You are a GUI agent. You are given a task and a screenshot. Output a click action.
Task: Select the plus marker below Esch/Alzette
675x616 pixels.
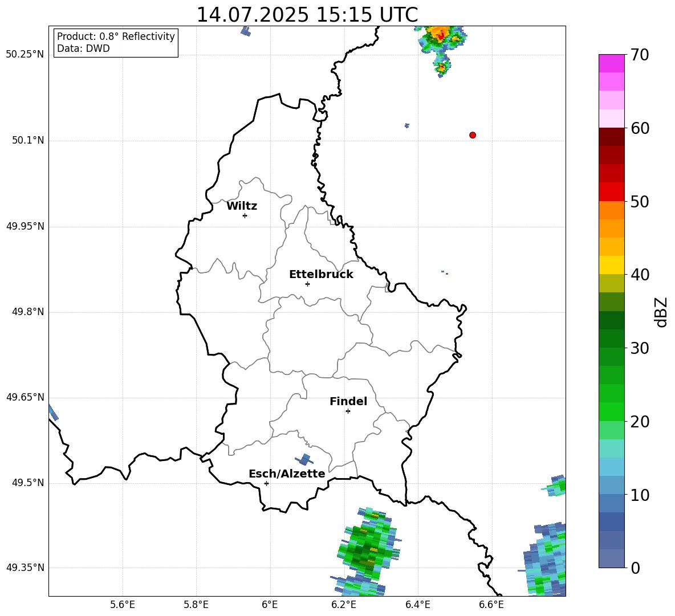coord(266,483)
